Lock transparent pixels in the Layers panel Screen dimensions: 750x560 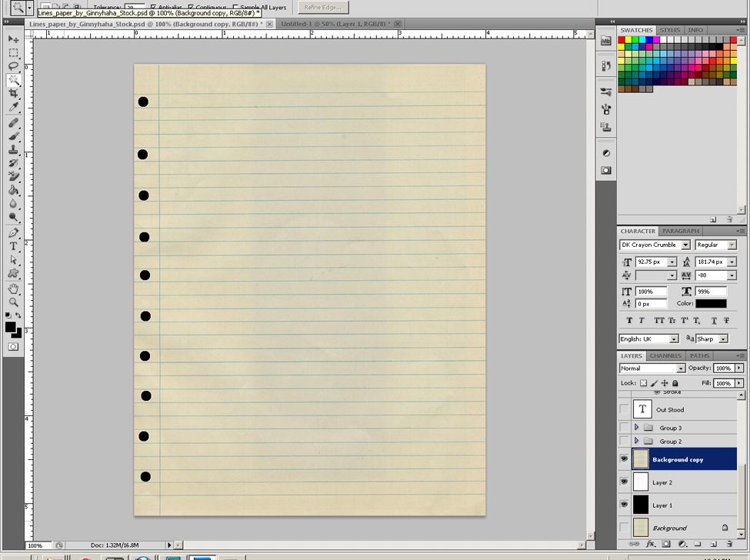[645, 383]
